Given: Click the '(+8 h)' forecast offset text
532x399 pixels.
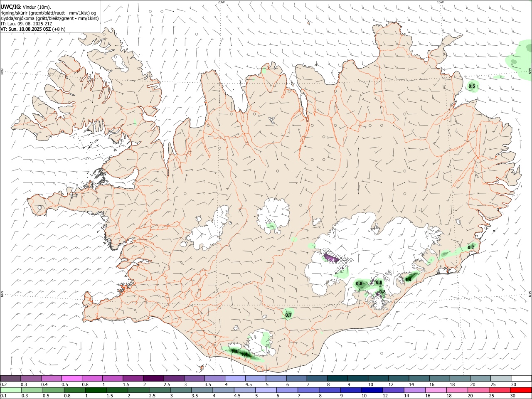Looking at the screenshot, I should click(x=59, y=29).
